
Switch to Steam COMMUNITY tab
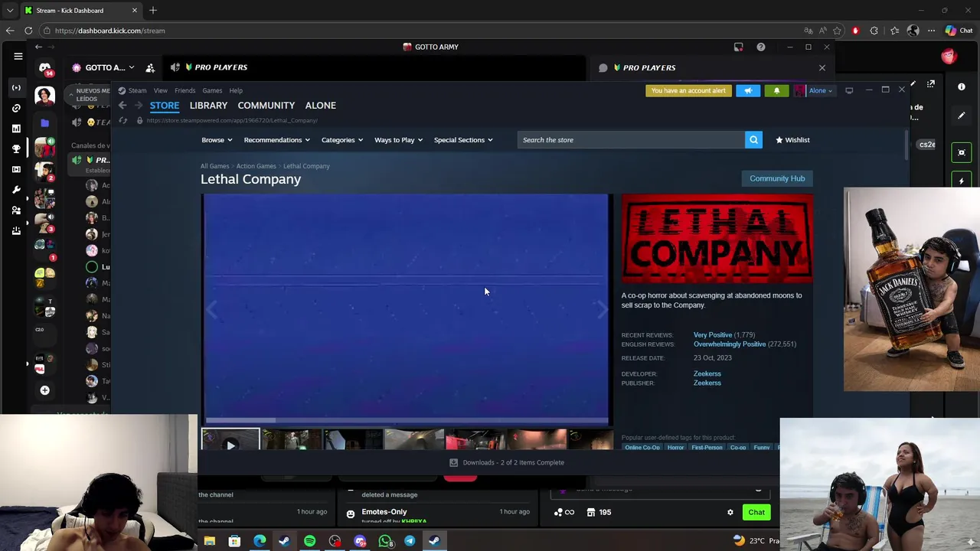266,106
